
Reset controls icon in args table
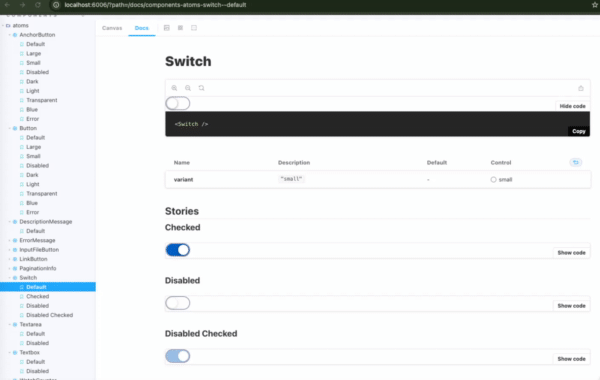coord(576,162)
